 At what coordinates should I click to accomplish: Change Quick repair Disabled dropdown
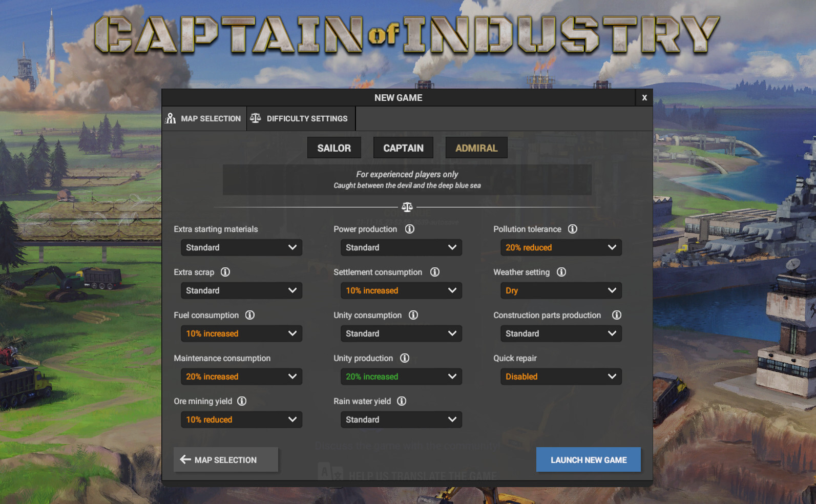pos(561,376)
